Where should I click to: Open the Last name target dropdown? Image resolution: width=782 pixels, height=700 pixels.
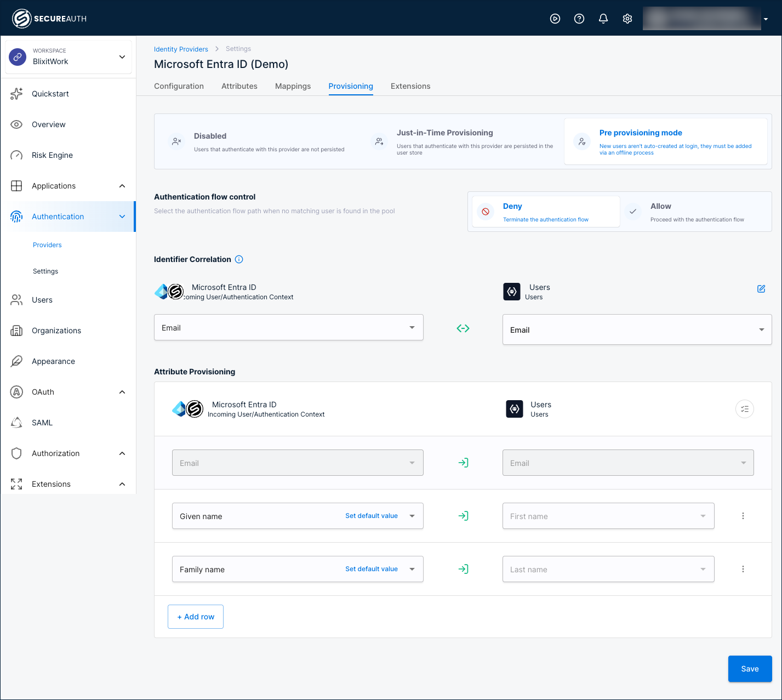[608, 569]
